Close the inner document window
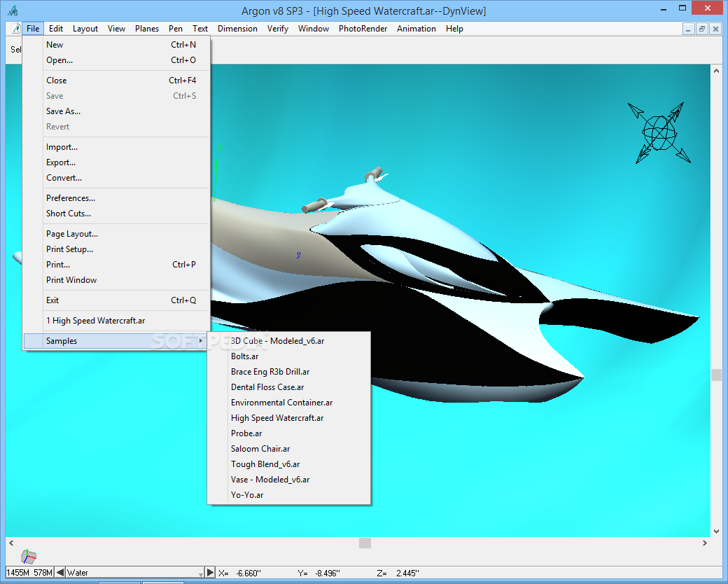 [x=715, y=29]
